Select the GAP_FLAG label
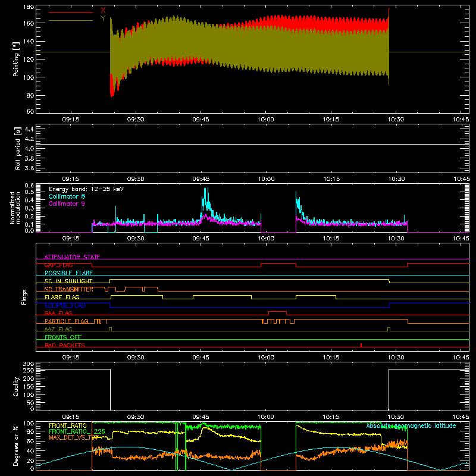This screenshot has width=476, height=476. point(58,265)
